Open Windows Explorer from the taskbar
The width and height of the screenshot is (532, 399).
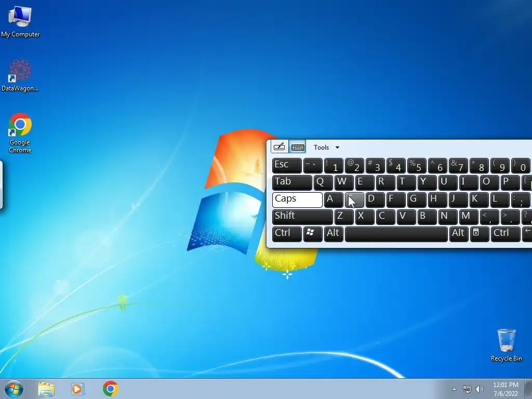(x=46, y=389)
